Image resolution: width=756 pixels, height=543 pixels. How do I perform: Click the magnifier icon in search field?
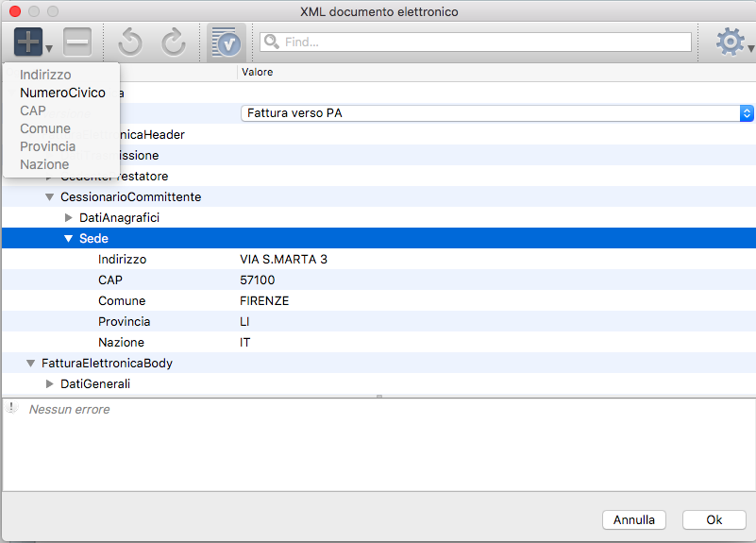click(272, 42)
